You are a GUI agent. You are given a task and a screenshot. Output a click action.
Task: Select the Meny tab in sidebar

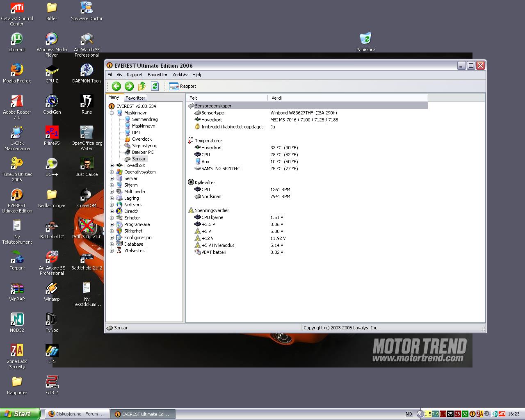click(114, 98)
